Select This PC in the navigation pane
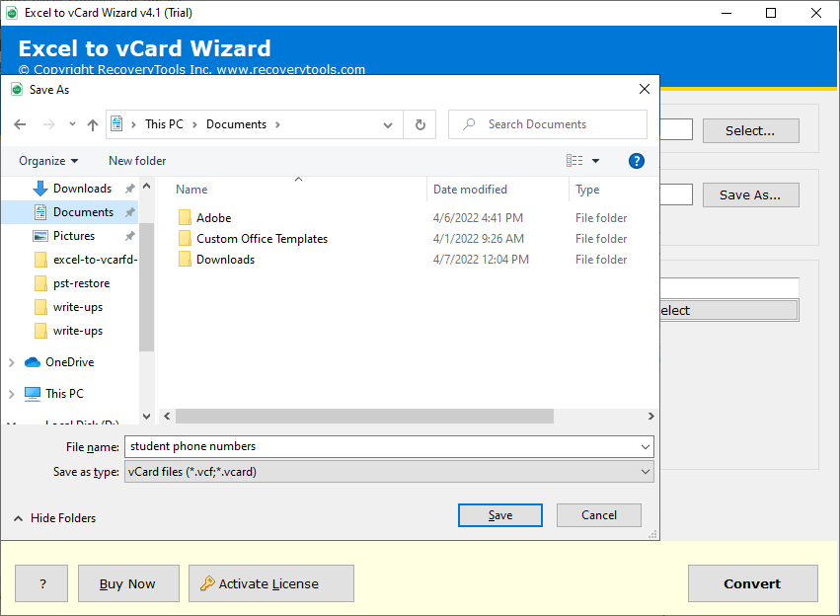The width and height of the screenshot is (840, 616). 64,394
